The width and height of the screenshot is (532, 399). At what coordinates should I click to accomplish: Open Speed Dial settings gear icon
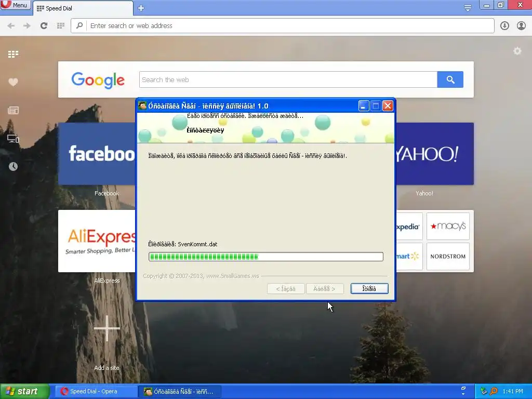point(517,51)
